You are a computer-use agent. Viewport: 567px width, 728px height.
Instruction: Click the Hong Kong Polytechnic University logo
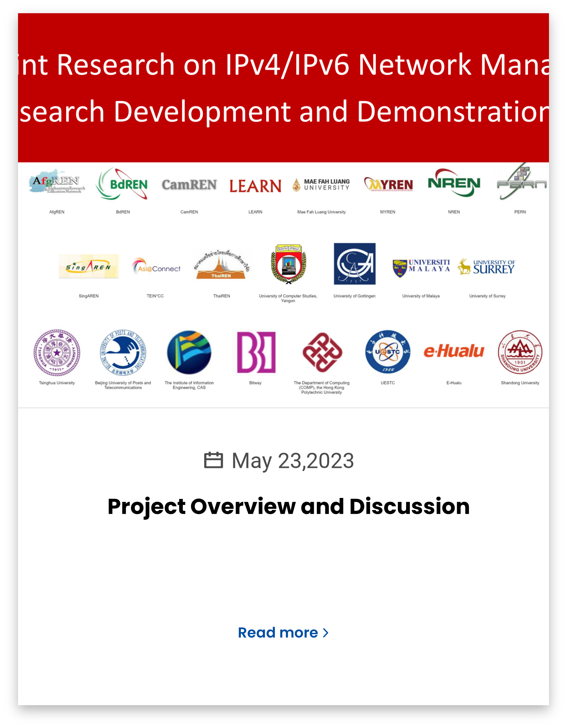click(322, 352)
